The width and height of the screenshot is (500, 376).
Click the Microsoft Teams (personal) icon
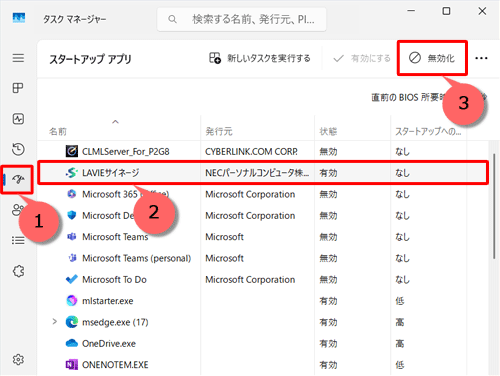[72, 258]
